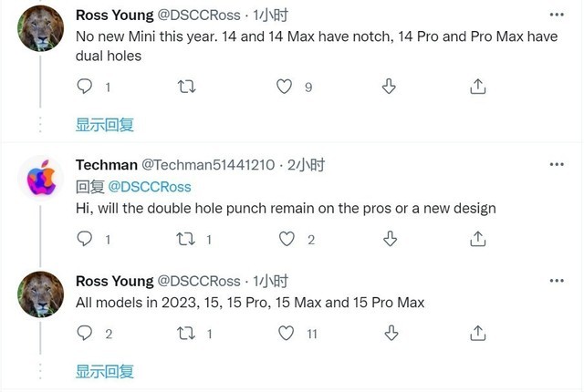The image size is (584, 392).
Task: Like Techman's tweet
Action: pyautogui.click(x=286, y=239)
